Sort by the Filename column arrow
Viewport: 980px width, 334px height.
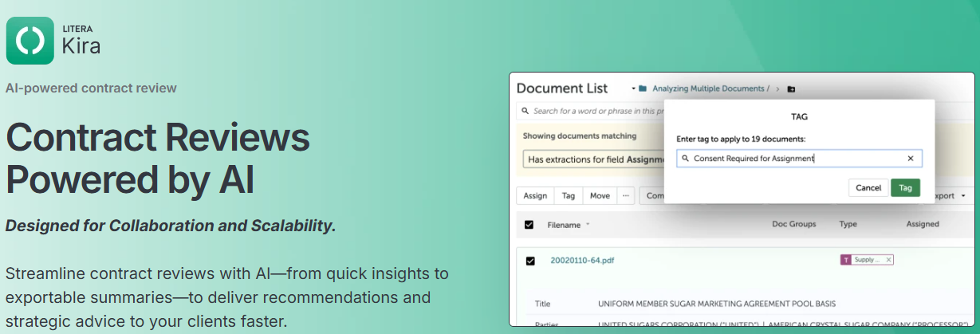(588, 225)
